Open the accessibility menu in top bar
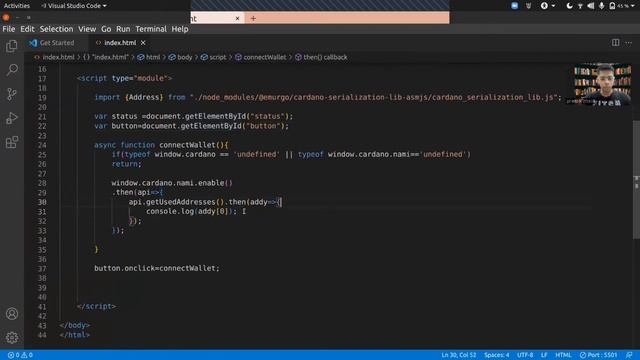Image resolution: width=640 pixels, height=360 pixels. [547, 6]
